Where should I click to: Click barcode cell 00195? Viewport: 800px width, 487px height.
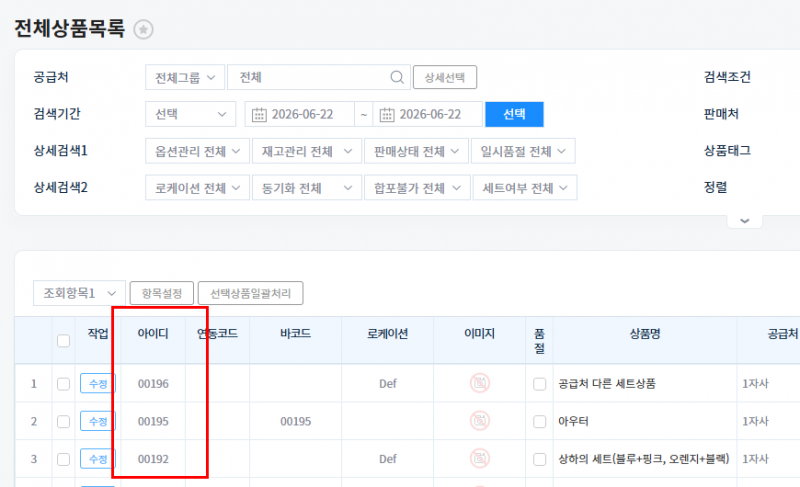(295, 421)
